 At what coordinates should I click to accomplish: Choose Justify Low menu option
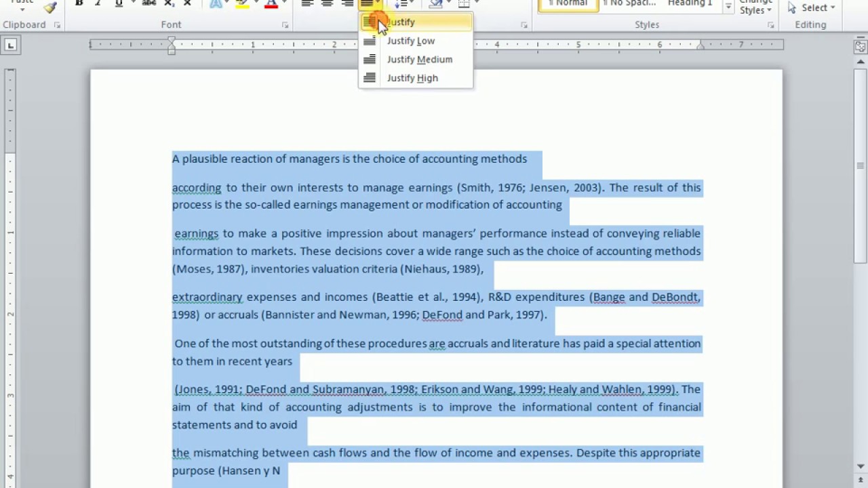pyautogui.click(x=416, y=41)
